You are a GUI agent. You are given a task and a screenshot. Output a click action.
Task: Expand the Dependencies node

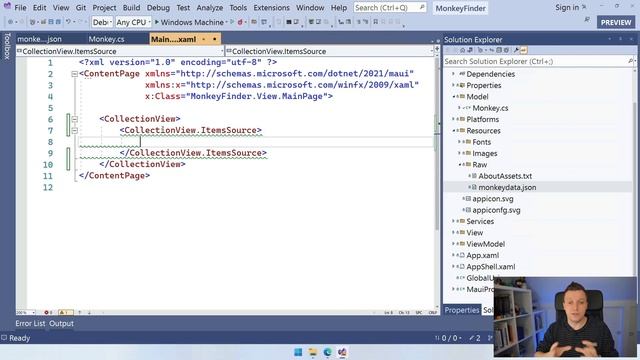pos(453,74)
